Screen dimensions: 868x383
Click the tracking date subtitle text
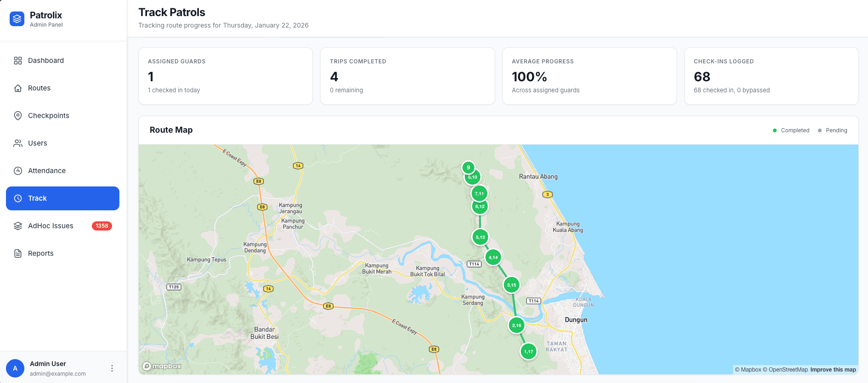(x=224, y=25)
